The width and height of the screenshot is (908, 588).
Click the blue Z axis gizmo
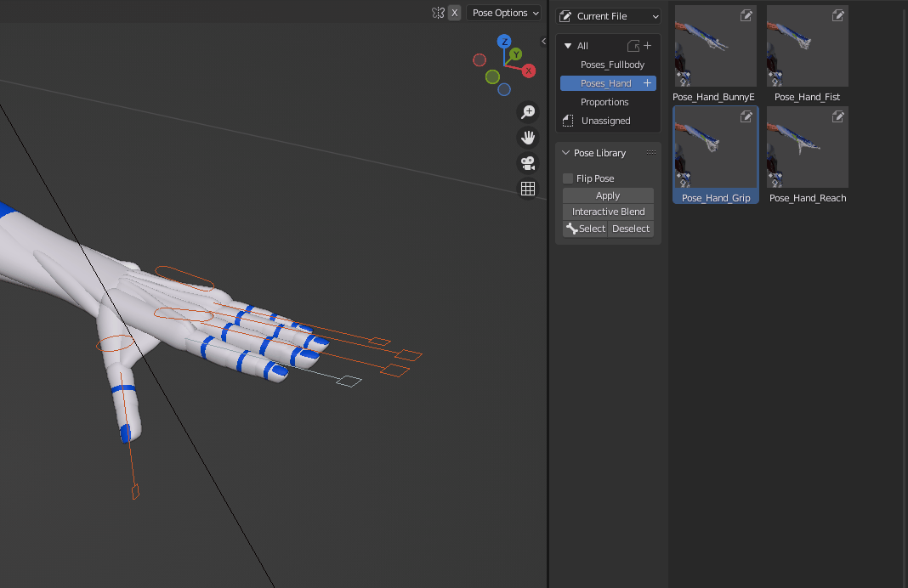(504, 42)
